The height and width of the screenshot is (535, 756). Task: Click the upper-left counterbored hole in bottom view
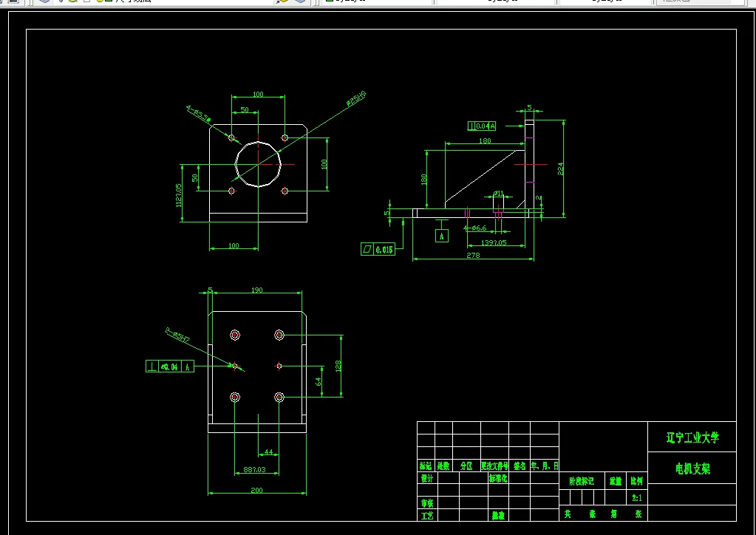click(235, 335)
